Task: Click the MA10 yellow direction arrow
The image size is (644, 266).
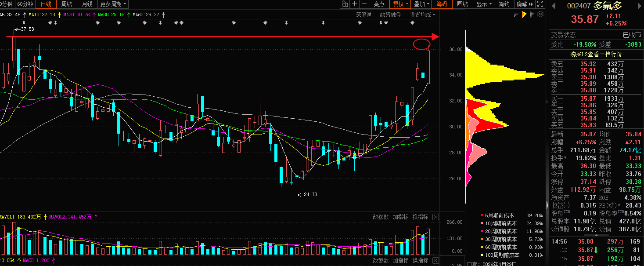Action: (x=59, y=15)
